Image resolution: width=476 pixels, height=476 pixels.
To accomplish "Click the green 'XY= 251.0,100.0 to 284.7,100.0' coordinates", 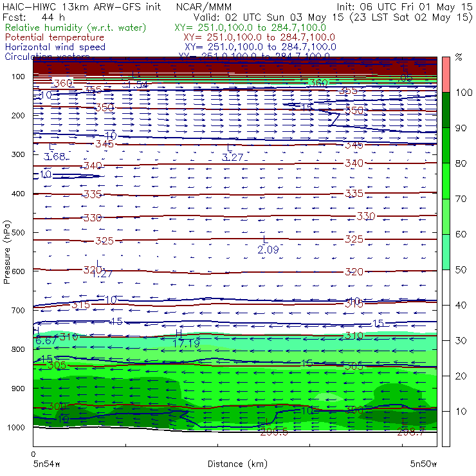I will pyautogui.click(x=250, y=28).
